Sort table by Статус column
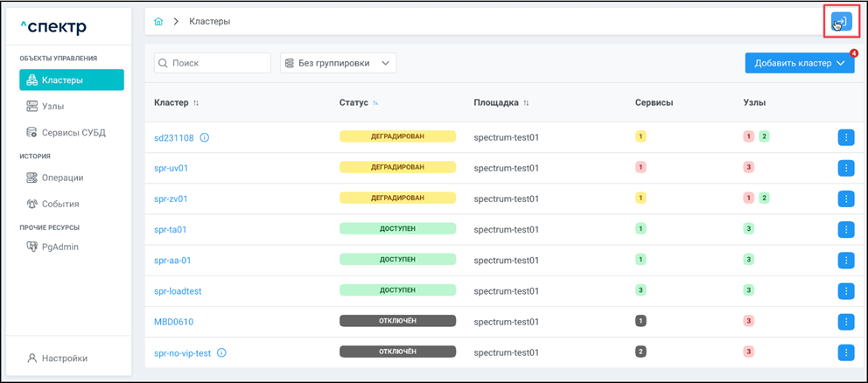868x383 pixels. (375, 103)
